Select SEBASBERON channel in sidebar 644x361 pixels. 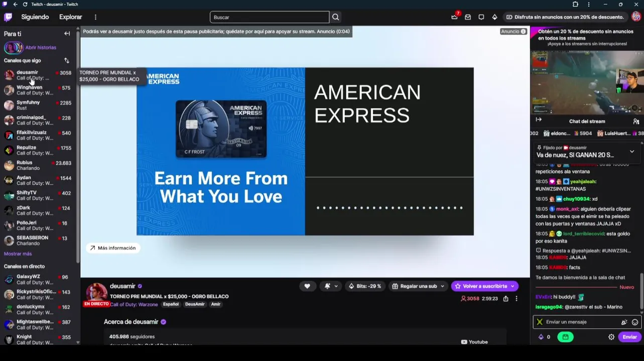(x=39, y=241)
